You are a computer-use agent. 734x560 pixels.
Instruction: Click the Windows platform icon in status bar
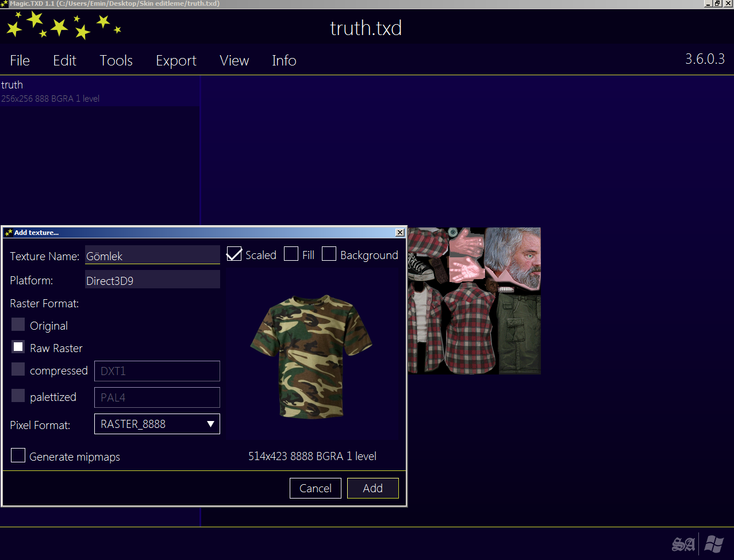pos(714,543)
